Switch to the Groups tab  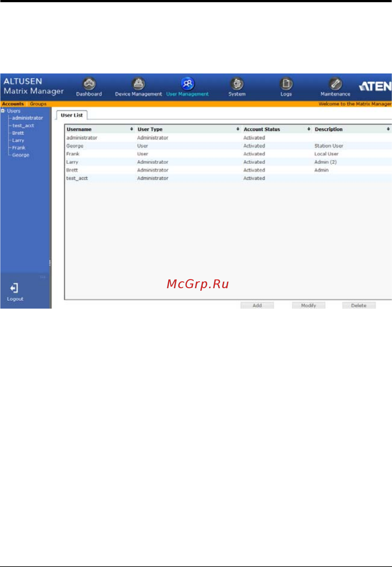click(38, 104)
